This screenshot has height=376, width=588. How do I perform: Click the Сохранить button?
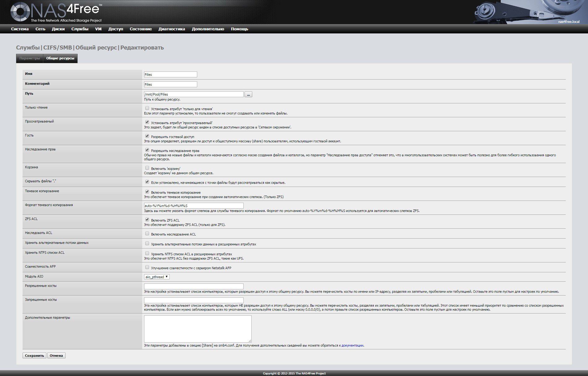click(34, 356)
